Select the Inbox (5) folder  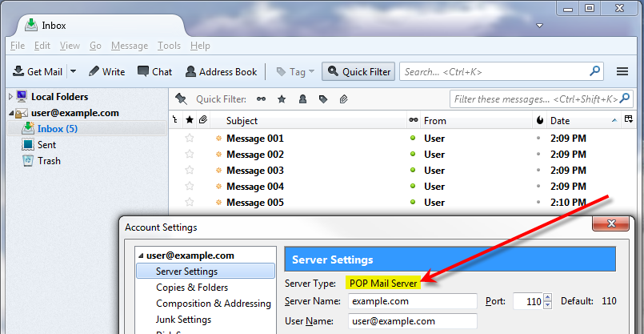87,129
